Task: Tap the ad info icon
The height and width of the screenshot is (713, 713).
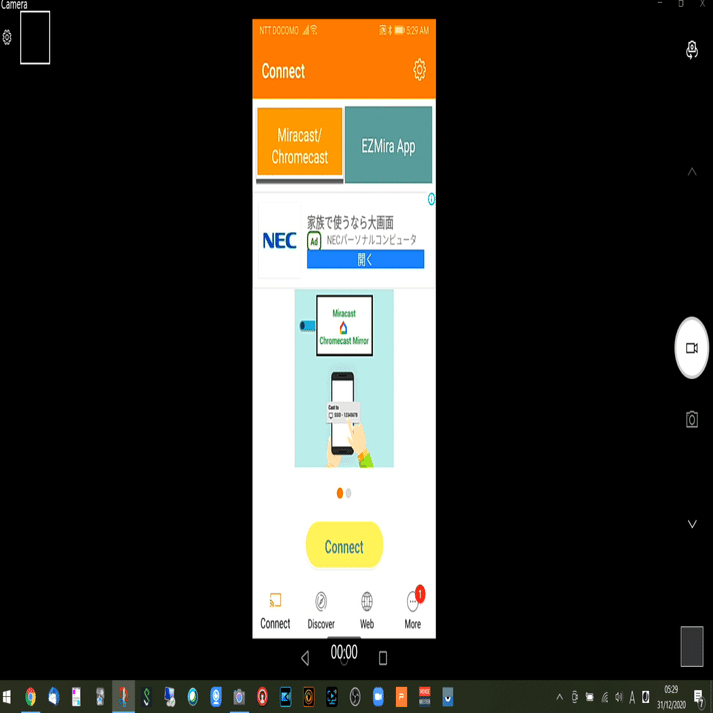Action: click(431, 199)
